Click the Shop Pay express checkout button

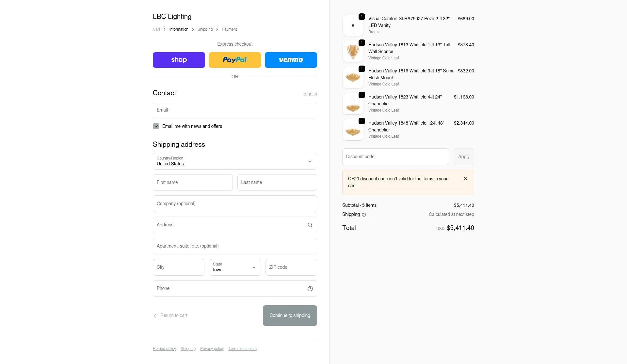179,60
